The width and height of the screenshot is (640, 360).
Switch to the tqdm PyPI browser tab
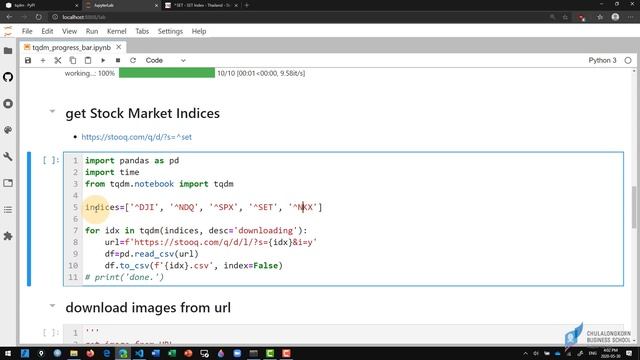click(x=41, y=5)
